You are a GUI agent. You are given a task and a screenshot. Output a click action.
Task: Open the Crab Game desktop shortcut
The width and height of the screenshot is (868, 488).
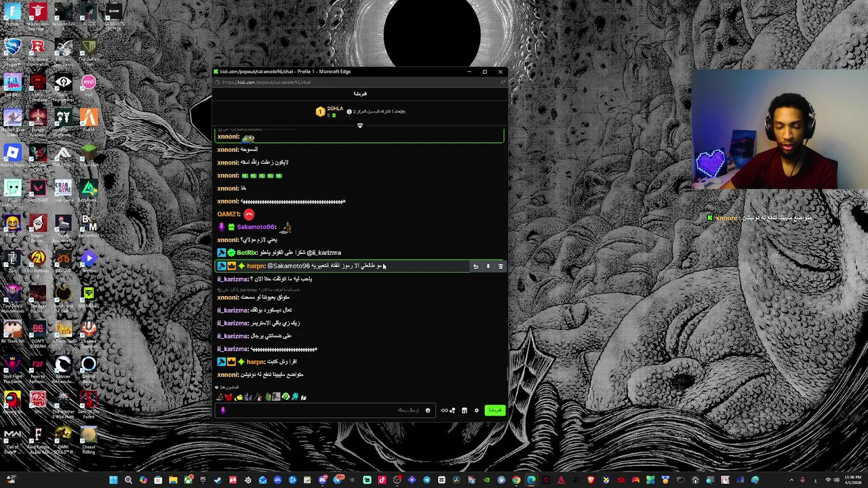tap(63, 192)
